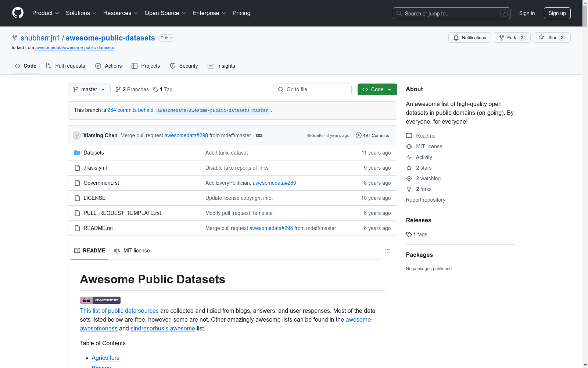Image resolution: width=588 pixels, height=368 pixels.
Task: Focus the Go to file input
Action: (312, 89)
